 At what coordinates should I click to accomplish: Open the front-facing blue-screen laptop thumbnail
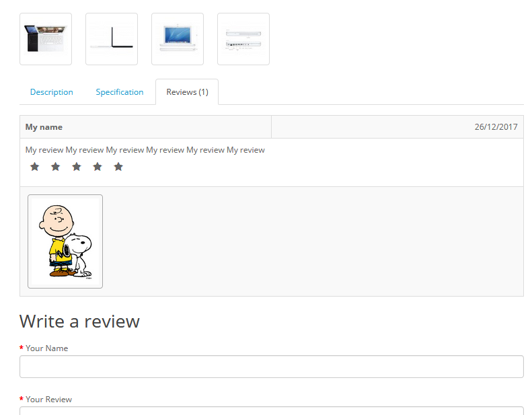(178, 39)
